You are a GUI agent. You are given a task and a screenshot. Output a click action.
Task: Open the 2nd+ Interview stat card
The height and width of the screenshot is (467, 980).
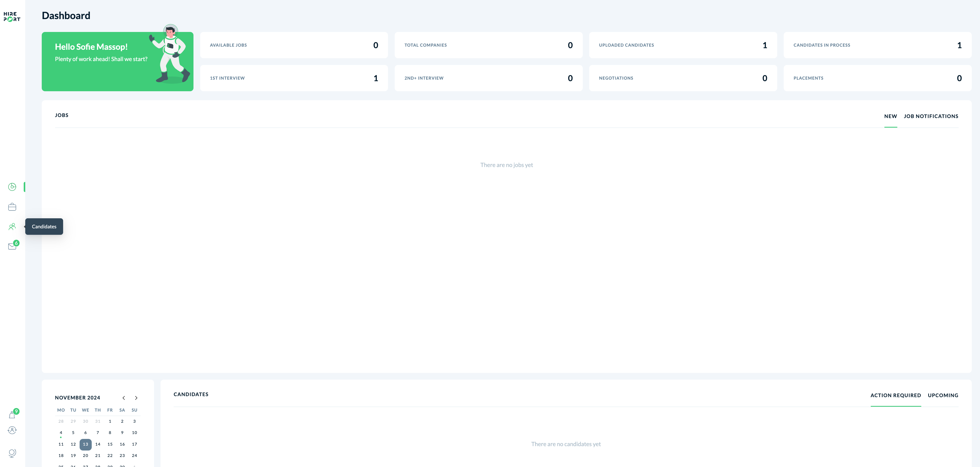(488, 78)
